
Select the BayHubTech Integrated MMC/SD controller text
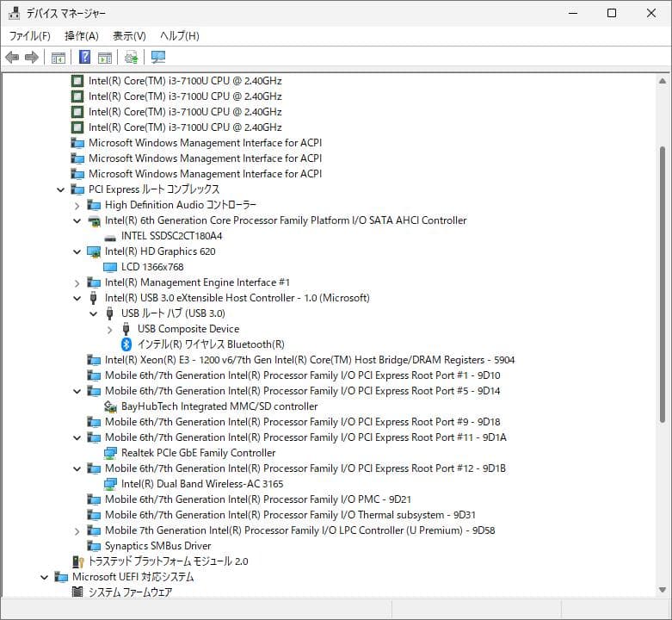click(x=219, y=406)
